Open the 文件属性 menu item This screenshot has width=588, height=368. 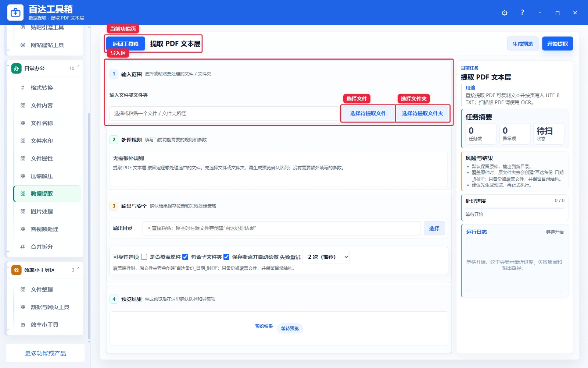pos(47,158)
